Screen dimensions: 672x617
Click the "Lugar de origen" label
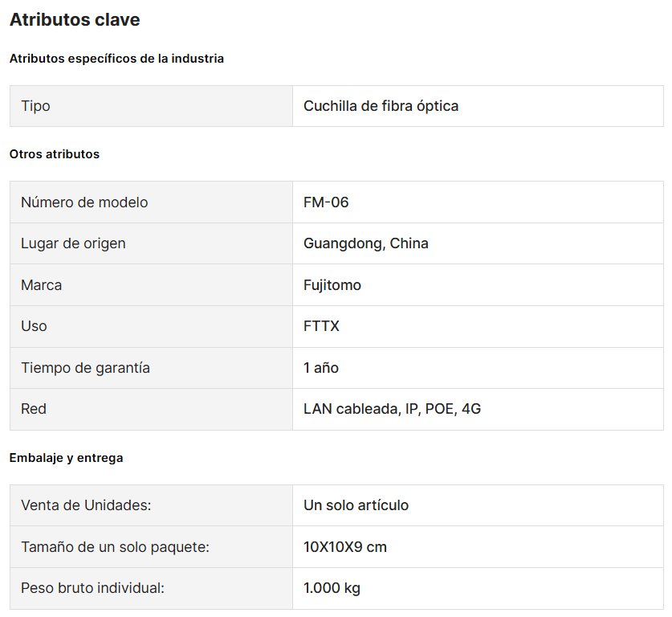point(73,243)
